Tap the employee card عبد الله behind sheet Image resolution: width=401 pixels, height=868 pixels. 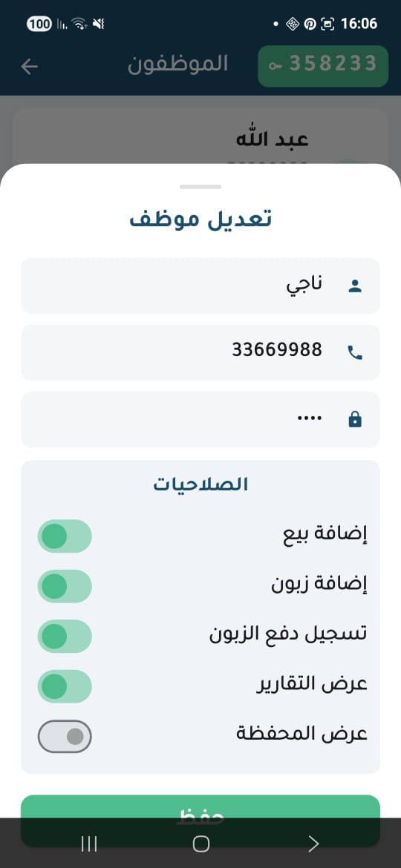[x=200, y=137]
